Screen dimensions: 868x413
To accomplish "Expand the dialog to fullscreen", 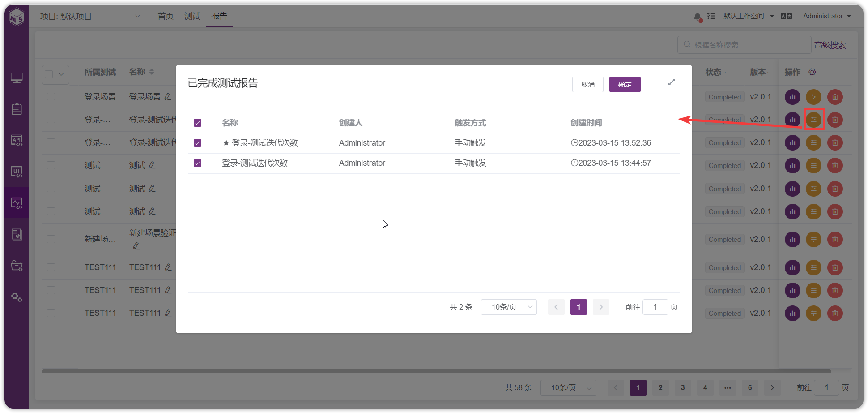I will (x=672, y=82).
